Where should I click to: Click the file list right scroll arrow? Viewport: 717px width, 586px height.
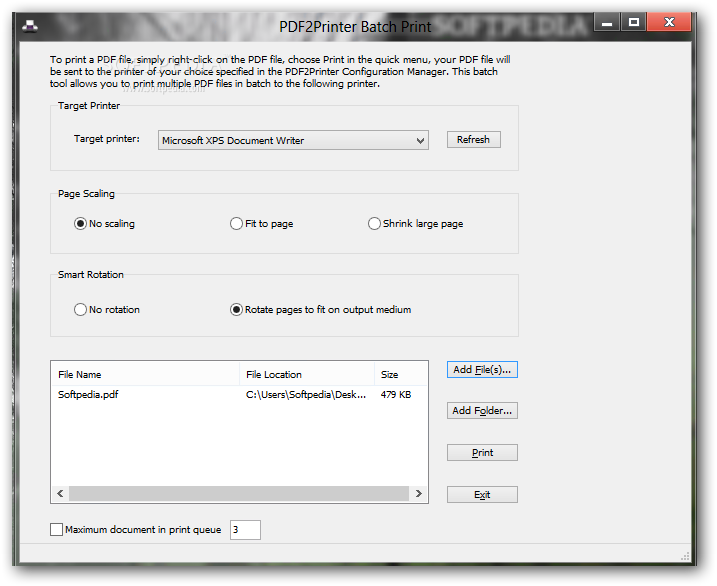point(418,493)
